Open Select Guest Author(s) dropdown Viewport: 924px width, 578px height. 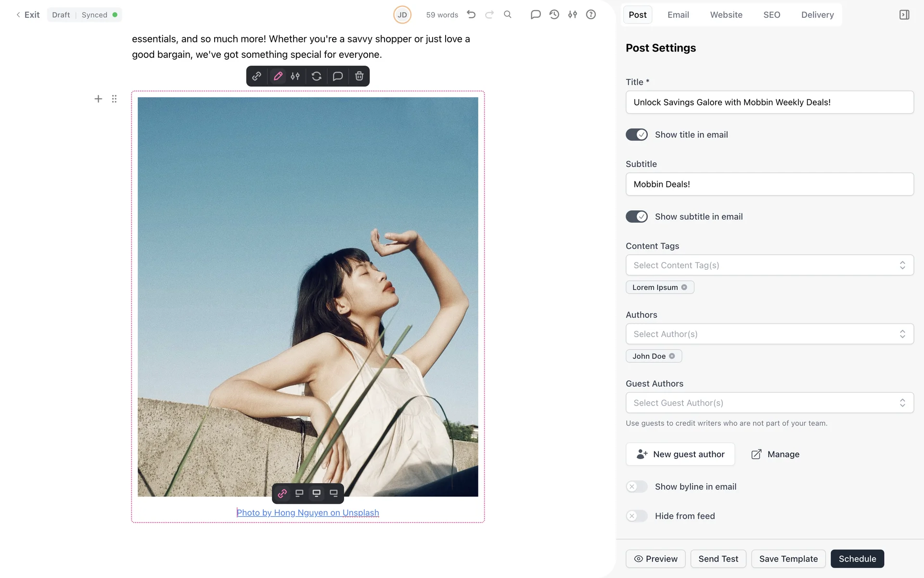click(x=769, y=403)
